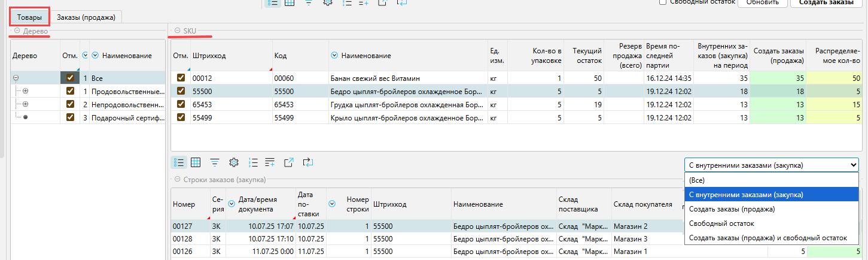Click list view icon above Строки заказов panel
This screenshot has width=868, height=260.
point(178,162)
